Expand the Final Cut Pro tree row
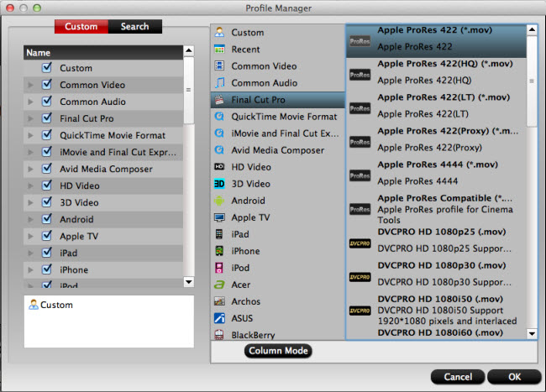Screen dimensions: 546x392 (30, 118)
